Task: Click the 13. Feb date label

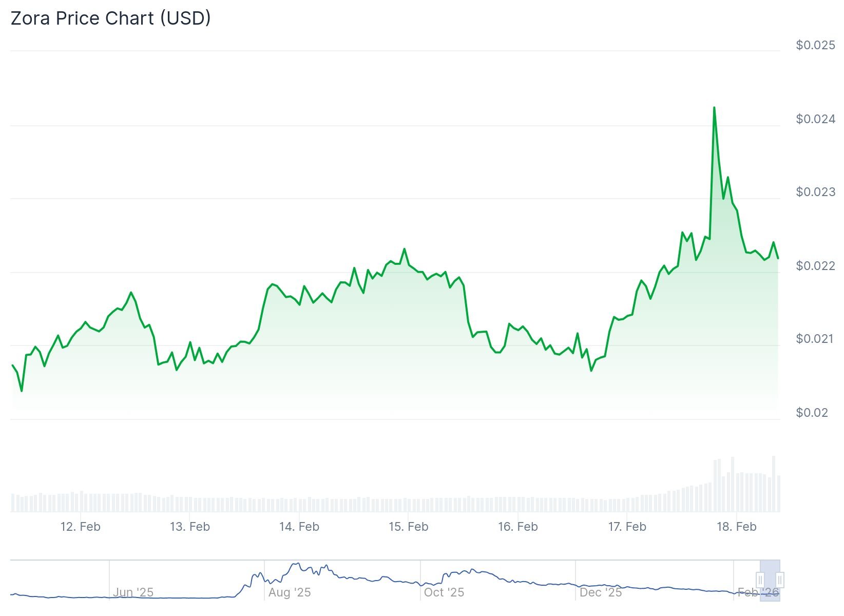Action: coord(190,527)
